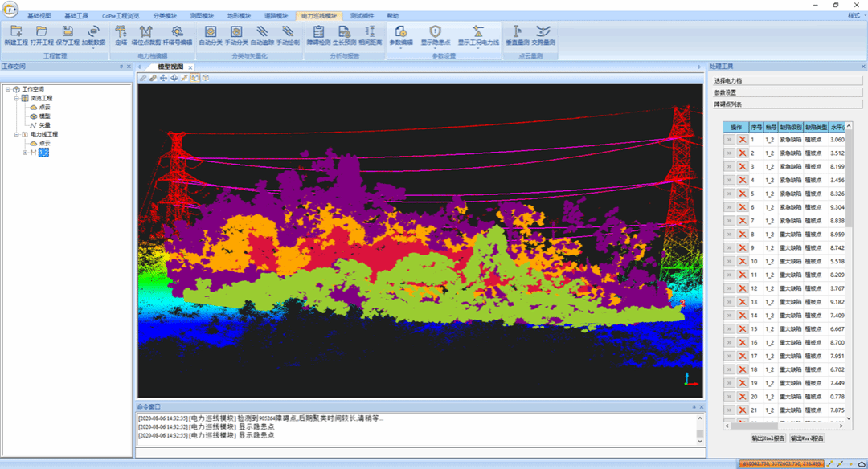The height and width of the screenshot is (469, 868).
Task: Open 显示工况电力线 dropdown arrow
Action: pyautogui.click(x=477, y=49)
